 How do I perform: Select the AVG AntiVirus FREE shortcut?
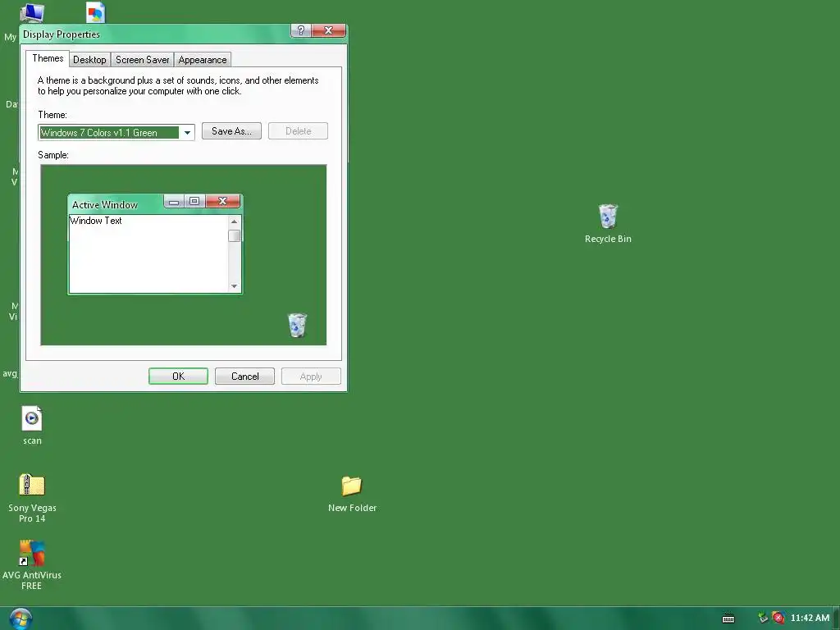coord(32,565)
